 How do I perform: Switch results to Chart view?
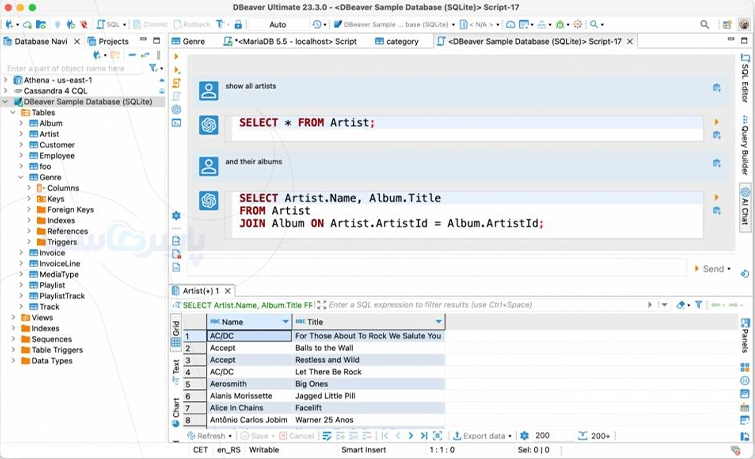click(x=176, y=412)
